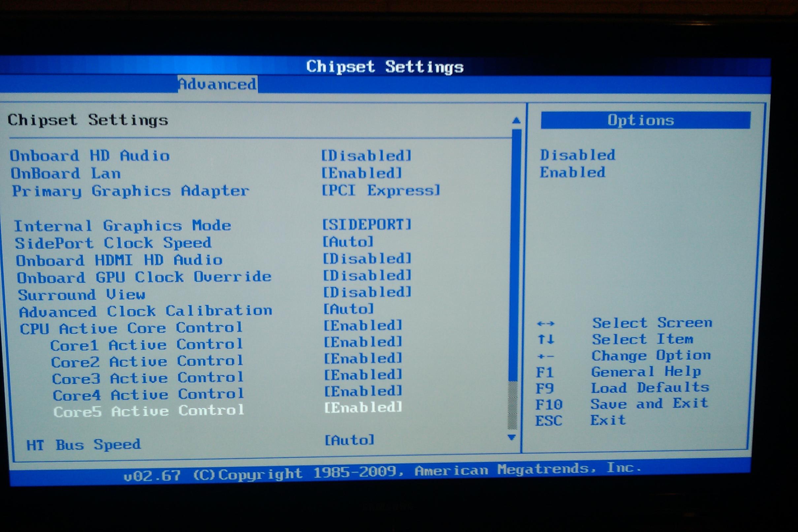The height and width of the screenshot is (532, 798).
Task: Select the Advanced tab
Action: tap(217, 84)
